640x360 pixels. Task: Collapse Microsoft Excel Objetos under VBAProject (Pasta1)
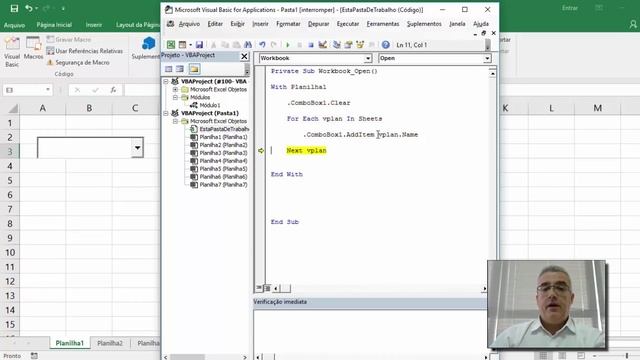175,121
